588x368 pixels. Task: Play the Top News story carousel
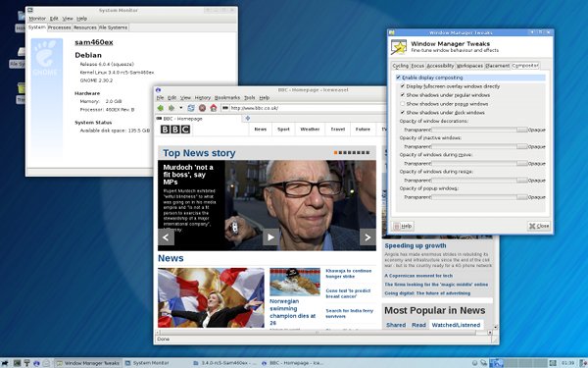point(270,237)
